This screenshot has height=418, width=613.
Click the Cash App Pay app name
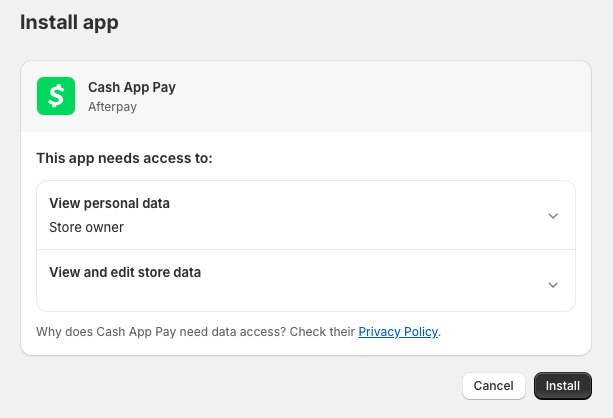click(132, 87)
